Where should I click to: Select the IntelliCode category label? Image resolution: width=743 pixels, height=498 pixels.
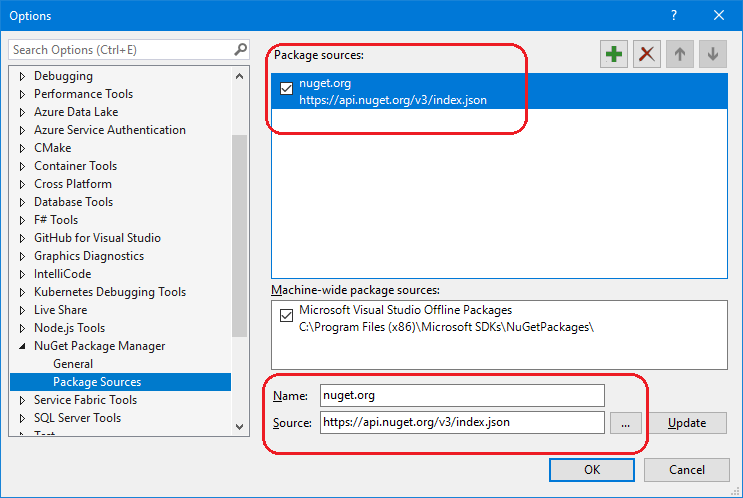(63, 274)
